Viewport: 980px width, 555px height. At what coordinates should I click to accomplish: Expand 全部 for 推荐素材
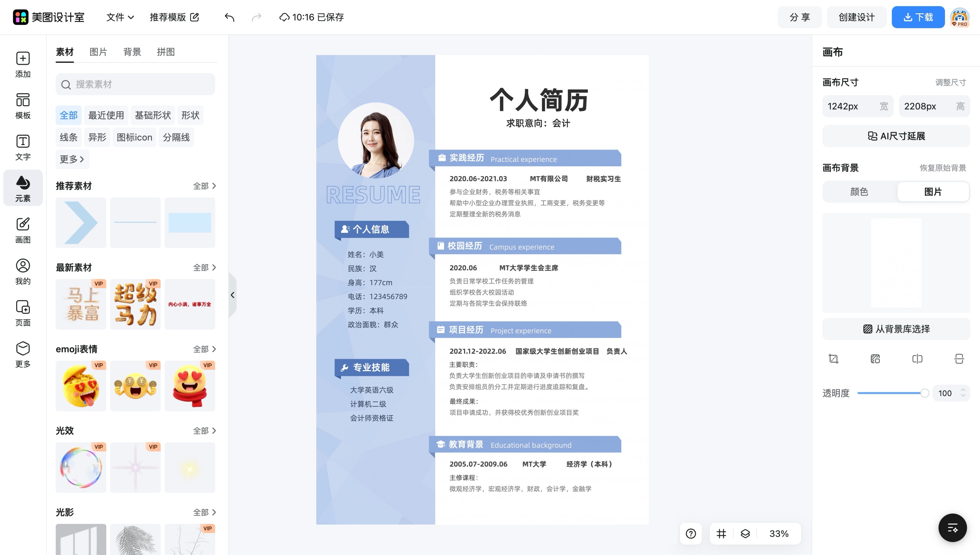tap(204, 186)
